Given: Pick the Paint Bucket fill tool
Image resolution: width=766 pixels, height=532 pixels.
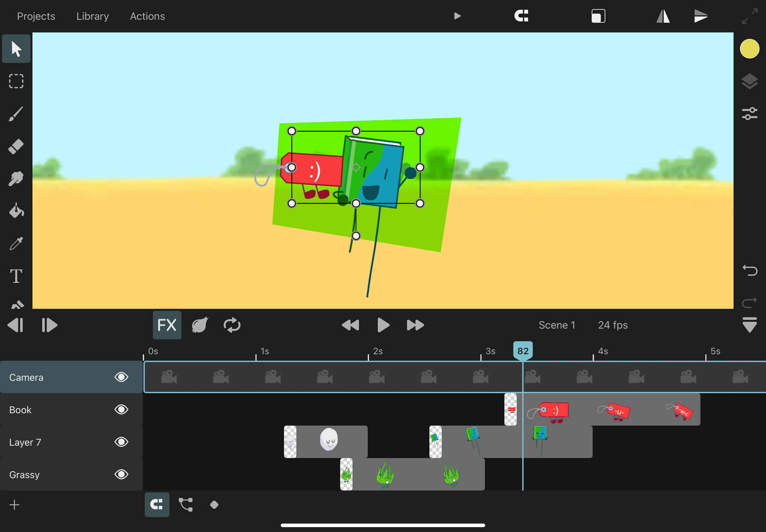Looking at the screenshot, I should [x=16, y=211].
